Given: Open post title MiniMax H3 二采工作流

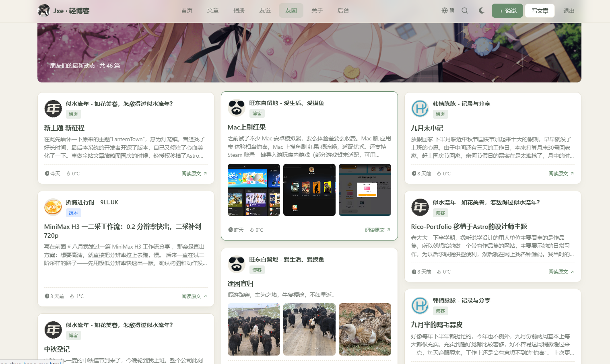Looking at the screenshot, I should pyautogui.click(x=123, y=231).
